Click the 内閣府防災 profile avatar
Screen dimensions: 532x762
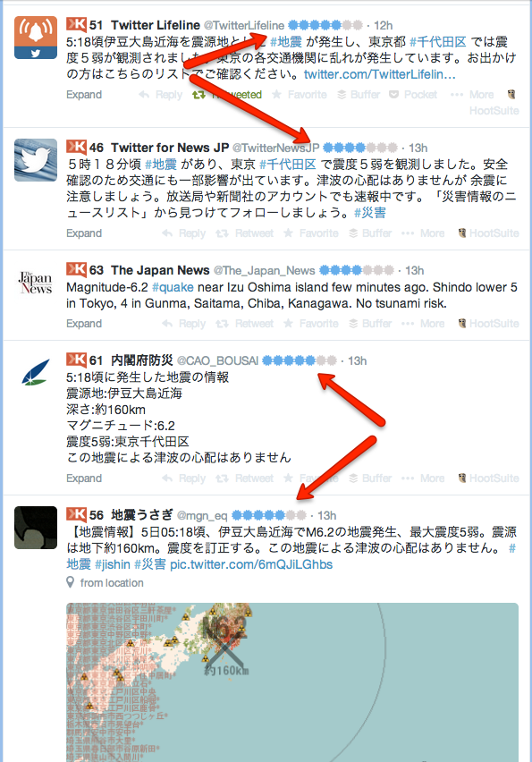pyautogui.click(x=36, y=373)
